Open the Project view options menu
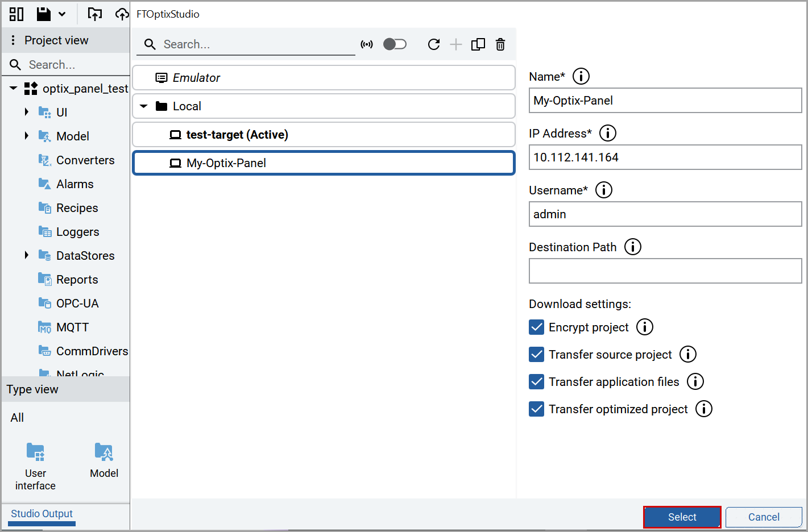 (x=13, y=40)
